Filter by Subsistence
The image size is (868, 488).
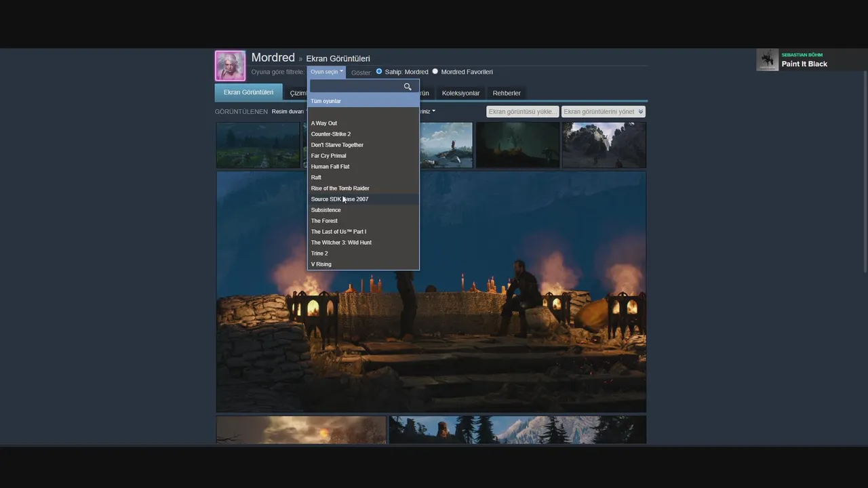click(x=363, y=210)
